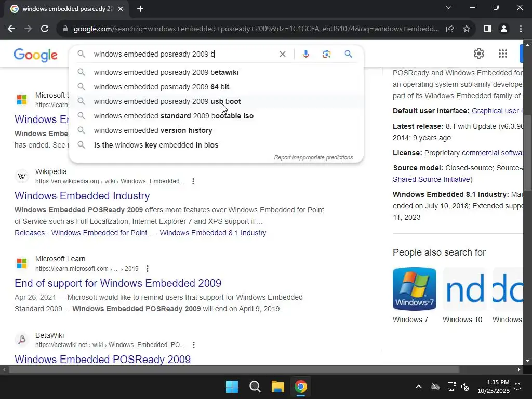The image size is (532, 399).
Task: Open the Chrome three-dot menu
Action: [521, 29]
